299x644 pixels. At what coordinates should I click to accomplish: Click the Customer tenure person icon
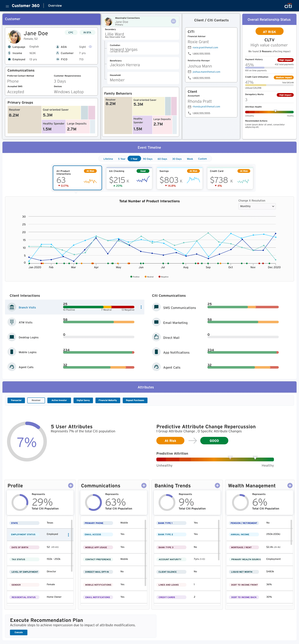[57, 53]
